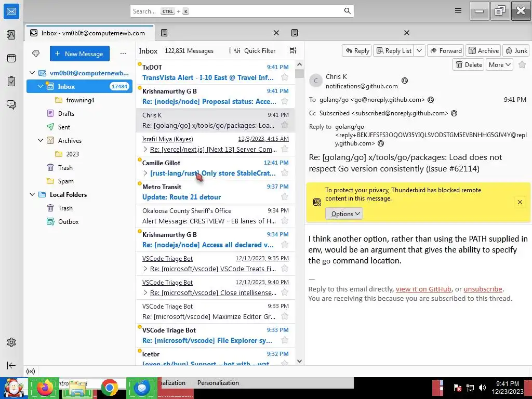Star the open message in header
532x399 pixels.
522,64
